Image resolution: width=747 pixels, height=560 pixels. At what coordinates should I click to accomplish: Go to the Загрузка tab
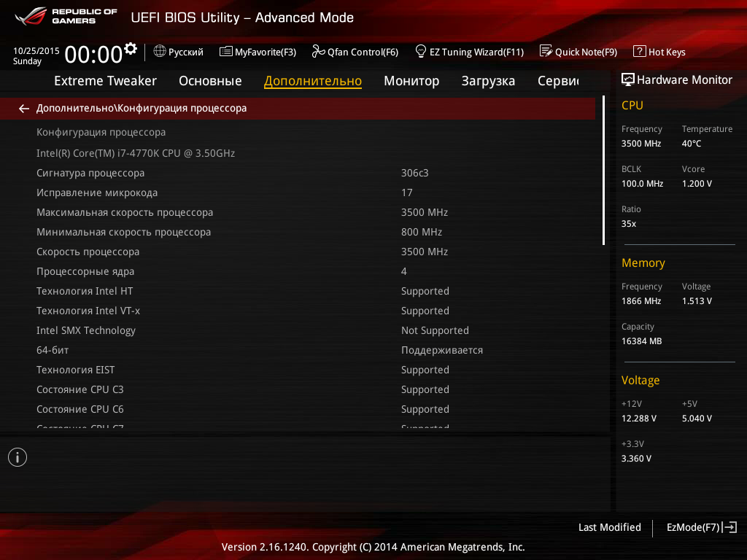(488, 81)
